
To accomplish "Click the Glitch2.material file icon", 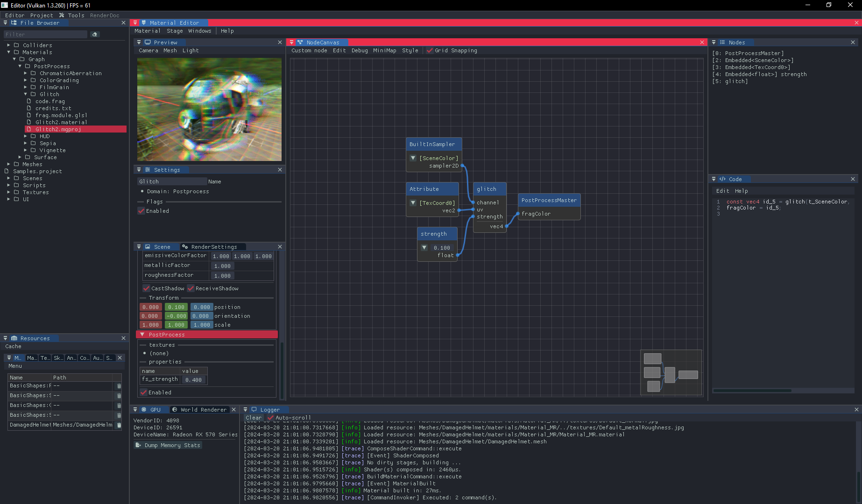I will coord(29,122).
